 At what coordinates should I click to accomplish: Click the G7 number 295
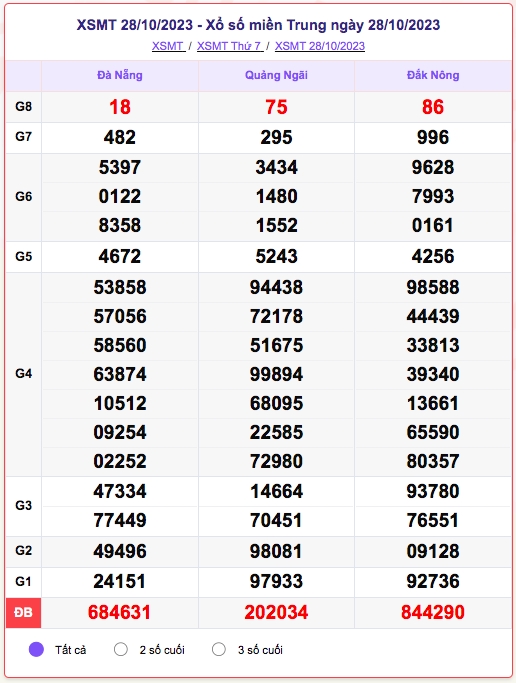(276, 138)
